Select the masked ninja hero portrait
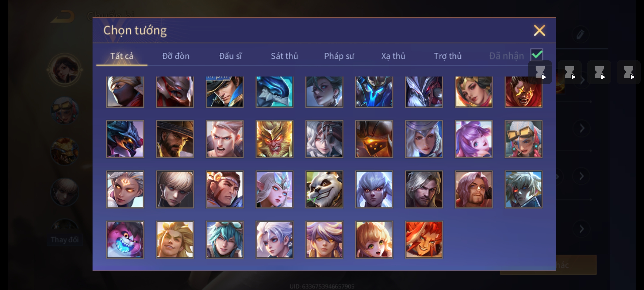The width and height of the screenshot is (644, 290). (x=125, y=92)
